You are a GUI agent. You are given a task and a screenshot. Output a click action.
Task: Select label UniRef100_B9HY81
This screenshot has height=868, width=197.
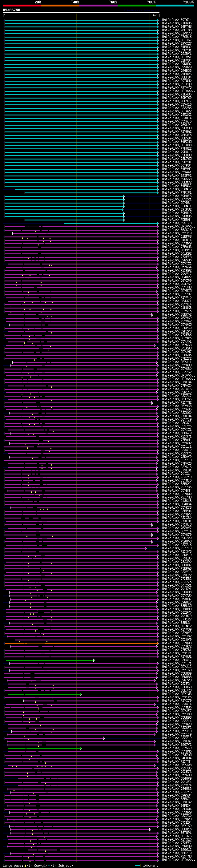(x=177, y=162)
